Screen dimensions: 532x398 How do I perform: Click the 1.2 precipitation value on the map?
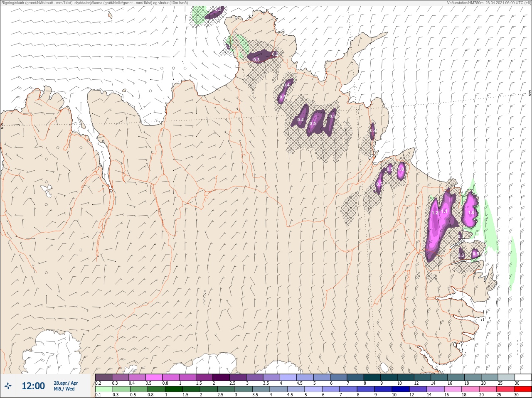(x=435, y=213)
